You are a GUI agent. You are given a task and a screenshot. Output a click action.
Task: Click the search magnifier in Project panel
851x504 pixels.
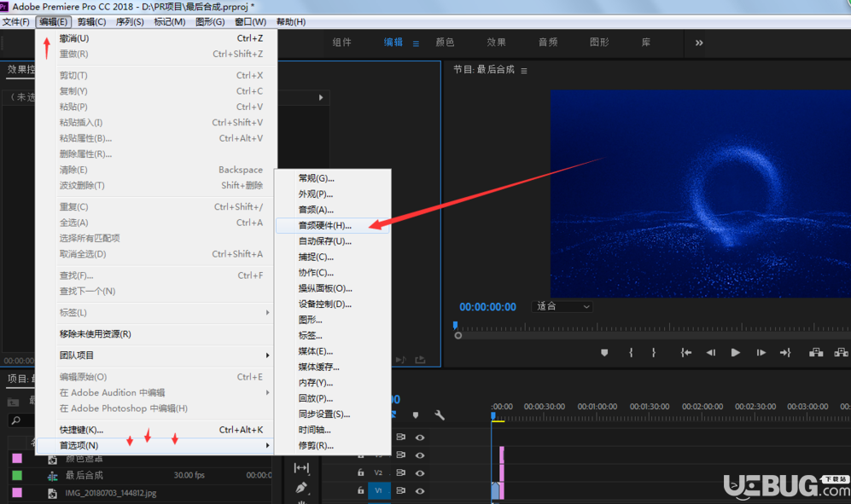[x=16, y=420]
